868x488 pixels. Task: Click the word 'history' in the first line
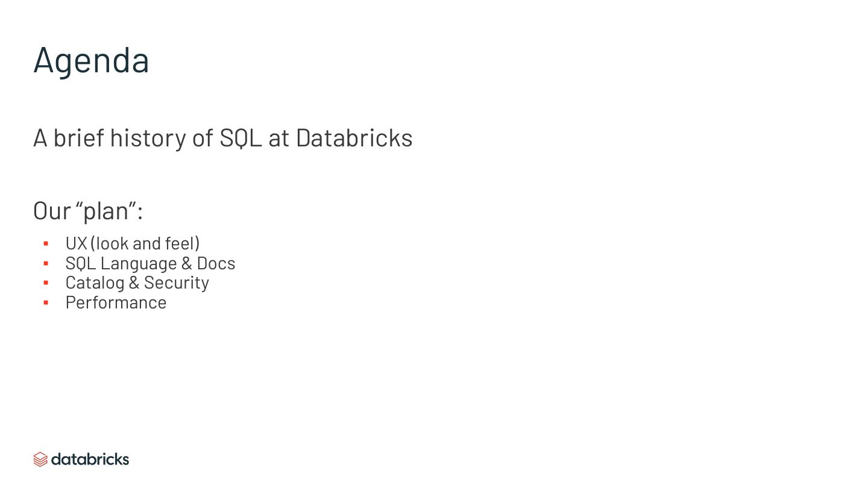pos(148,138)
